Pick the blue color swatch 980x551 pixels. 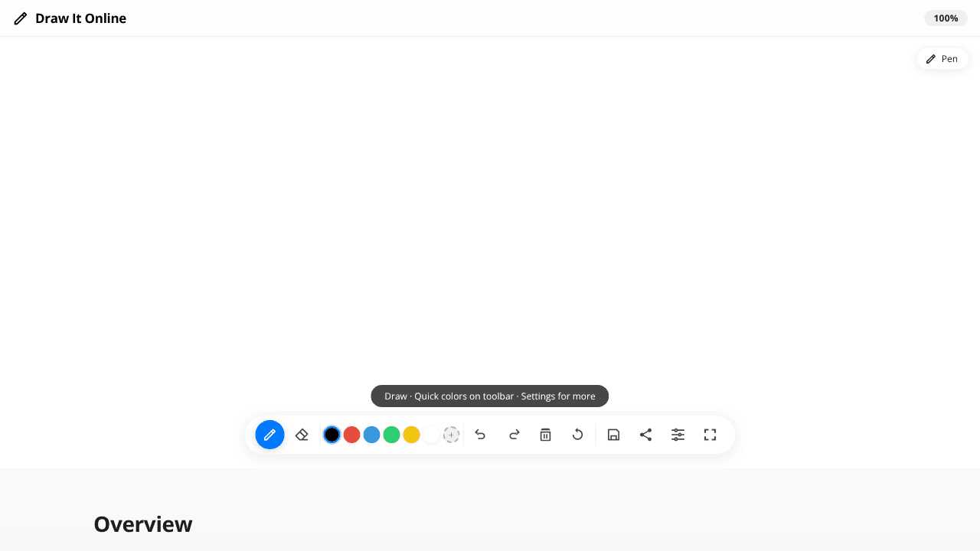[371, 435]
